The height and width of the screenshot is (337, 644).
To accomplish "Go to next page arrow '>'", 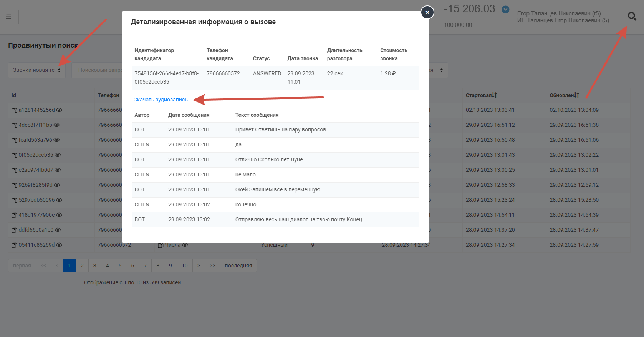I will pyautogui.click(x=199, y=266).
